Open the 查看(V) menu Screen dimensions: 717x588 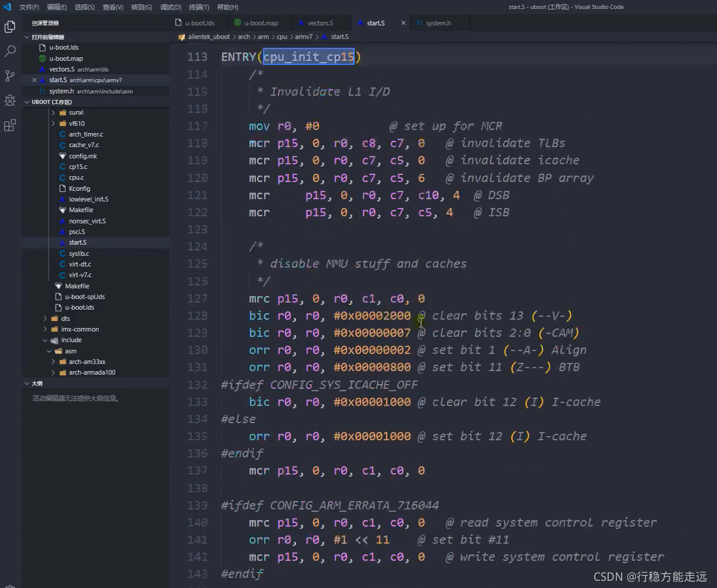coord(113,7)
